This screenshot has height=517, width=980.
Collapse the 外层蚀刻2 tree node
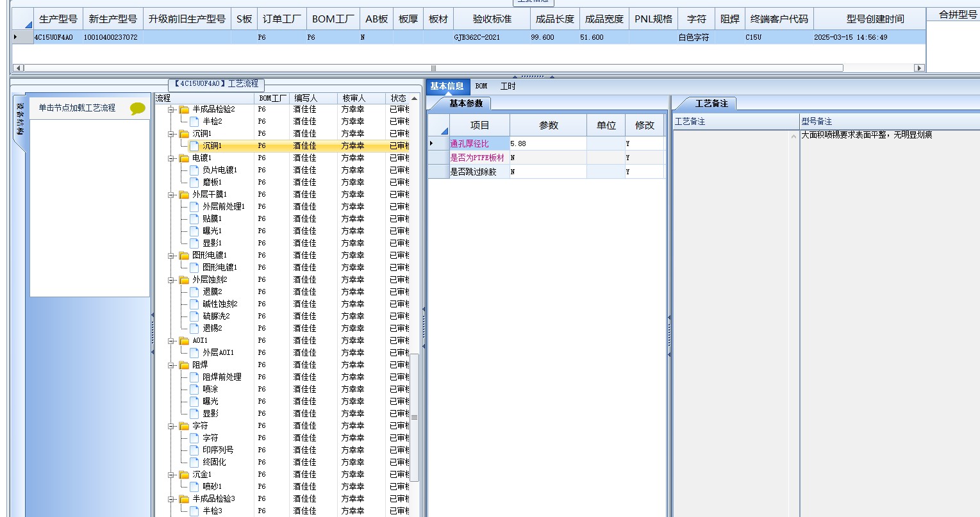(172, 280)
